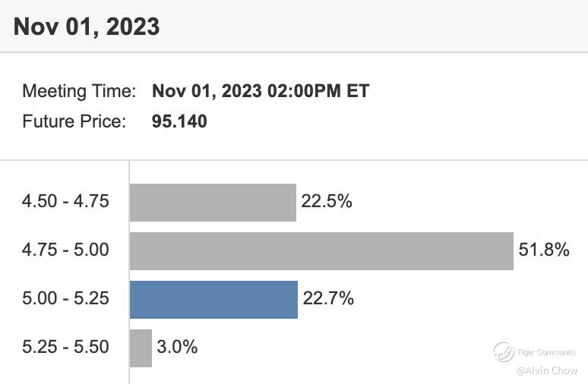This screenshot has width=588, height=384.
Task: Click the 4.50 - 4.75 rate range label
Action: pos(65,202)
